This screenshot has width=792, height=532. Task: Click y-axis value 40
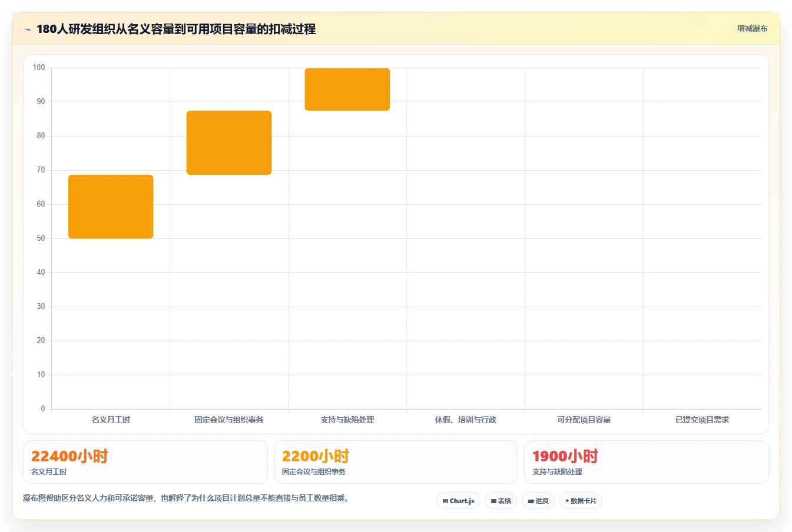41,272
